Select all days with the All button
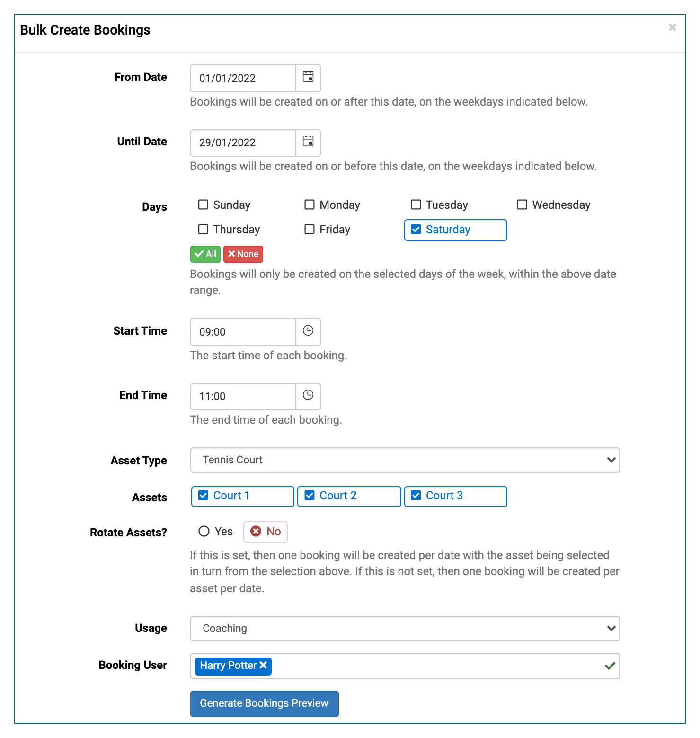The width and height of the screenshot is (700, 738). 205,254
